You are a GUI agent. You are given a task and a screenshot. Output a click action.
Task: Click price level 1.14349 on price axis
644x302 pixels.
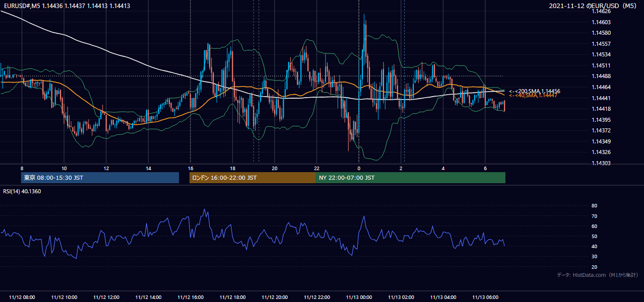(601, 141)
